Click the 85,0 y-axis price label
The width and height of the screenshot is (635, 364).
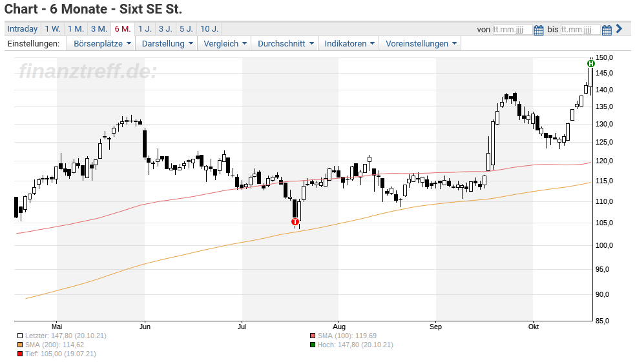[602, 321]
